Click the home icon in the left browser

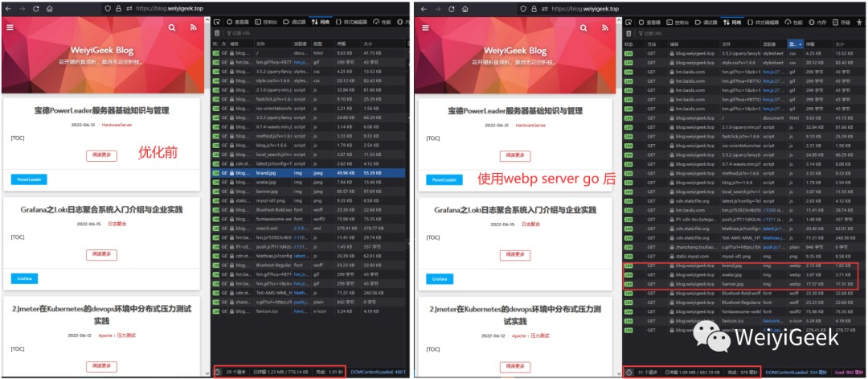click(x=50, y=9)
